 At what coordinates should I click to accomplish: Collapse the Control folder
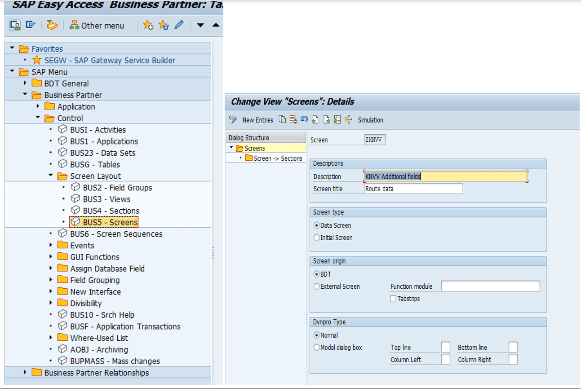coord(38,118)
